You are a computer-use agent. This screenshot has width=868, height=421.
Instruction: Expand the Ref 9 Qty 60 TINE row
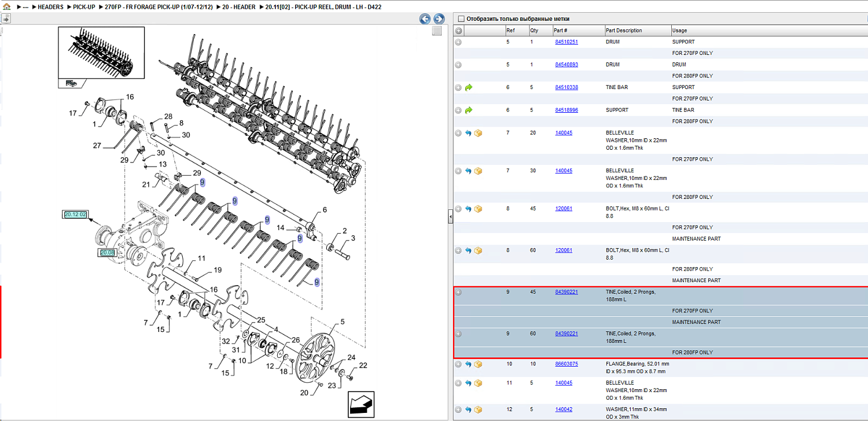(x=458, y=334)
